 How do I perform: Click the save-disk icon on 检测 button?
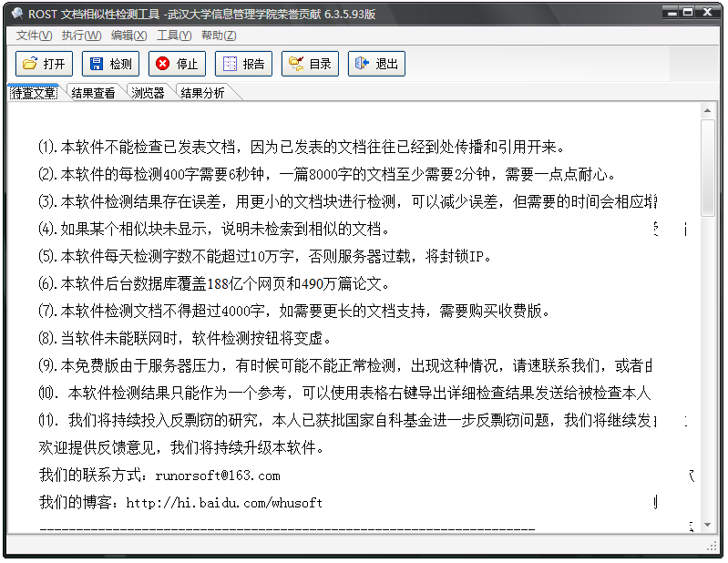click(x=96, y=64)
